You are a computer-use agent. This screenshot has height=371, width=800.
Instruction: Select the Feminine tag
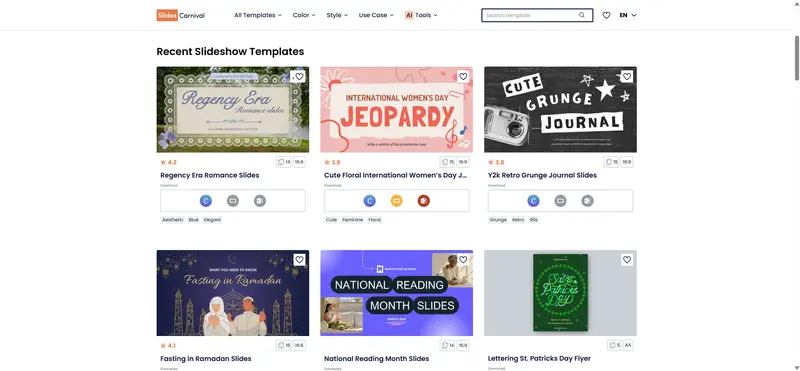click(353, 220)
